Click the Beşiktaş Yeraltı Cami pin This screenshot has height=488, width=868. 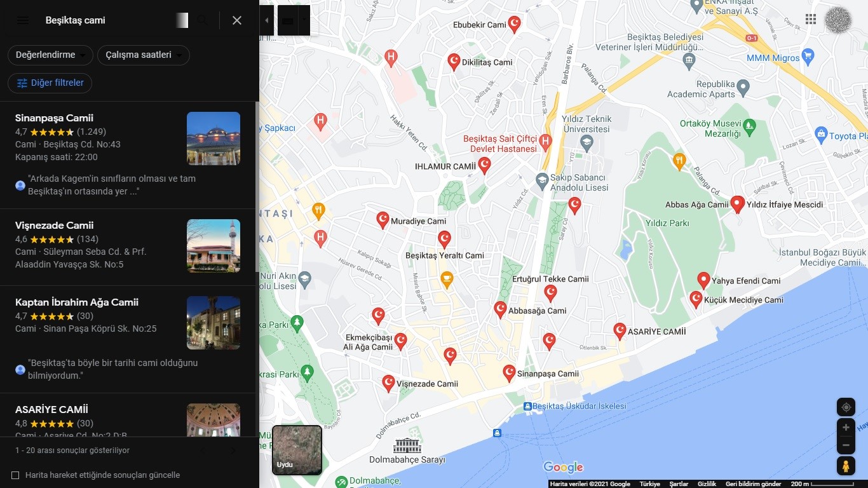(x=445, y=239)
